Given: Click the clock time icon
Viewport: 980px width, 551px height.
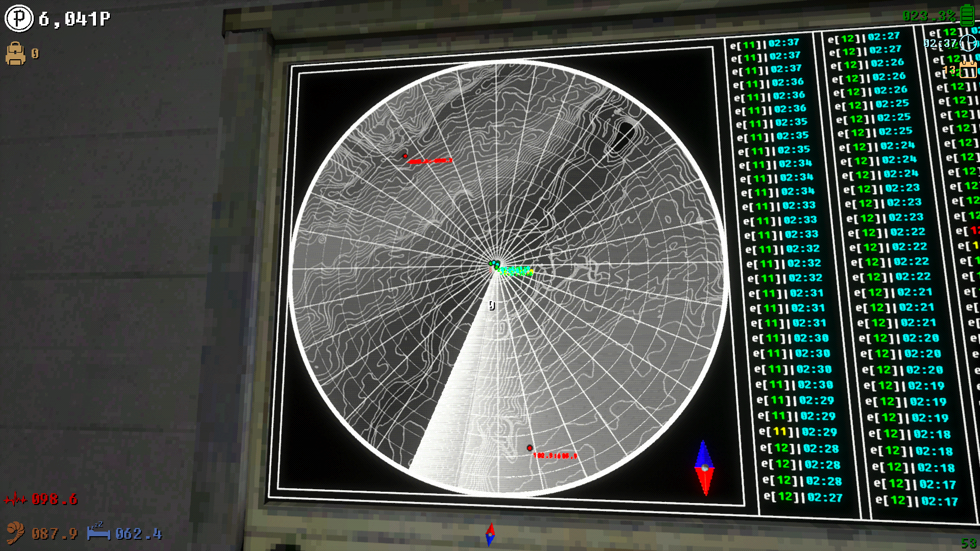Looking at the screenshot, I should coord(968,43).
